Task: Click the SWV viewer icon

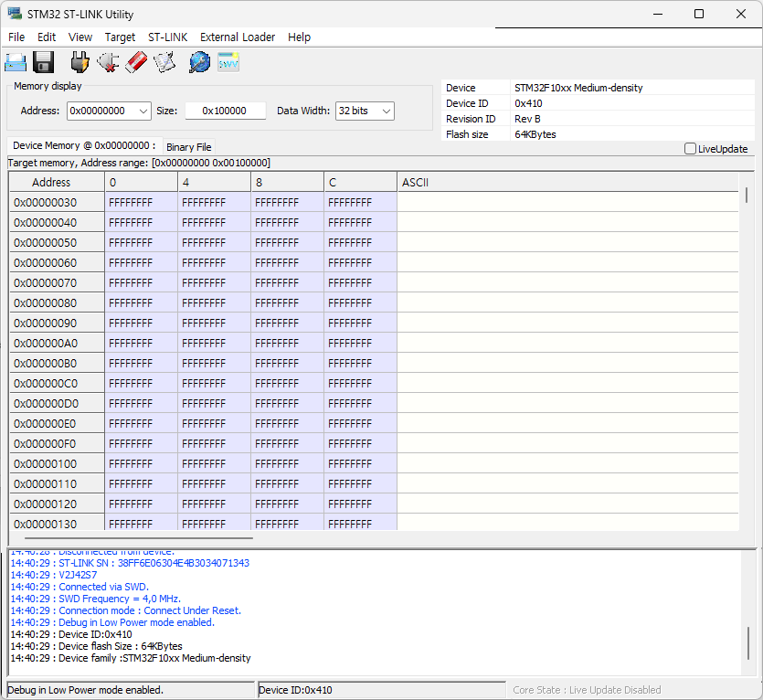Action: [x=228, y=62]
